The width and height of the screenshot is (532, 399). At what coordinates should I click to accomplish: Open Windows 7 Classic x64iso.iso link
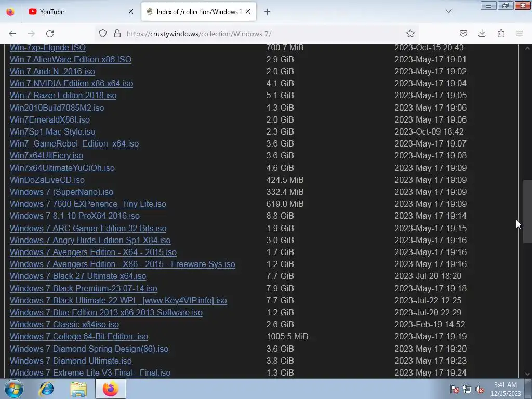click(64, 324)
